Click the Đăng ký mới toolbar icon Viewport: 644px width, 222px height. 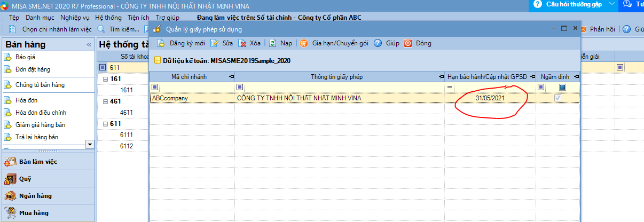coord(160,43)
